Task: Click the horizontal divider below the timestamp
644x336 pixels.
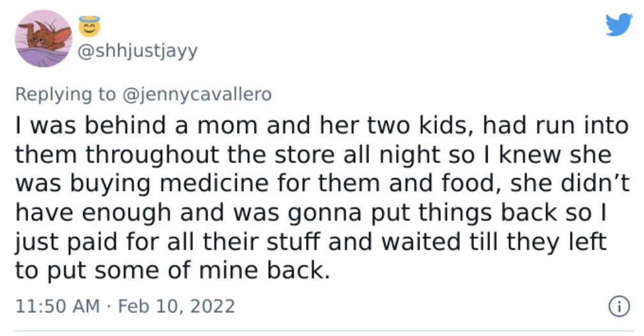Action: coord(324,331)
